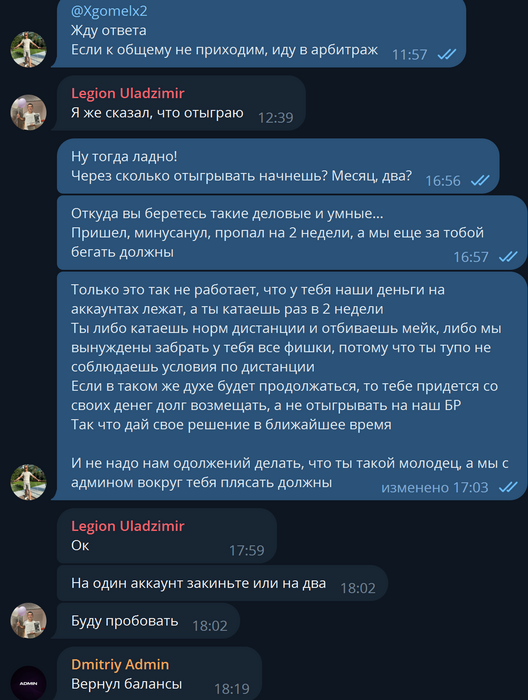The image size is (528, 700).
Task: Select the 'На один аккаунт закиньте' message
Action: [198, 583]
